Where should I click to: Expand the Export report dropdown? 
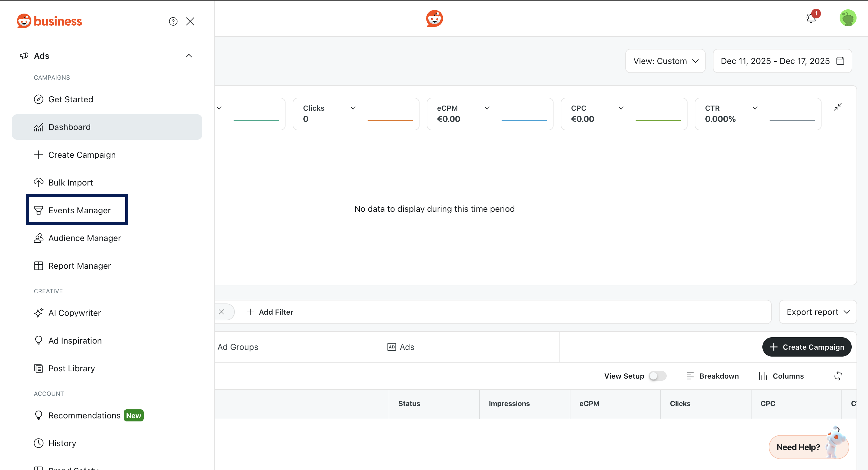818,312
